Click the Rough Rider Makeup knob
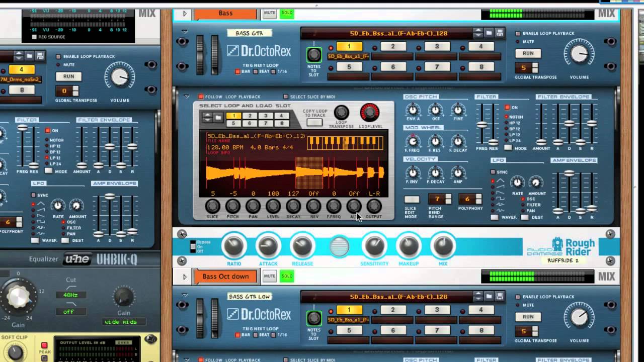This screenshot has height=362, width=644. [409, 246]
